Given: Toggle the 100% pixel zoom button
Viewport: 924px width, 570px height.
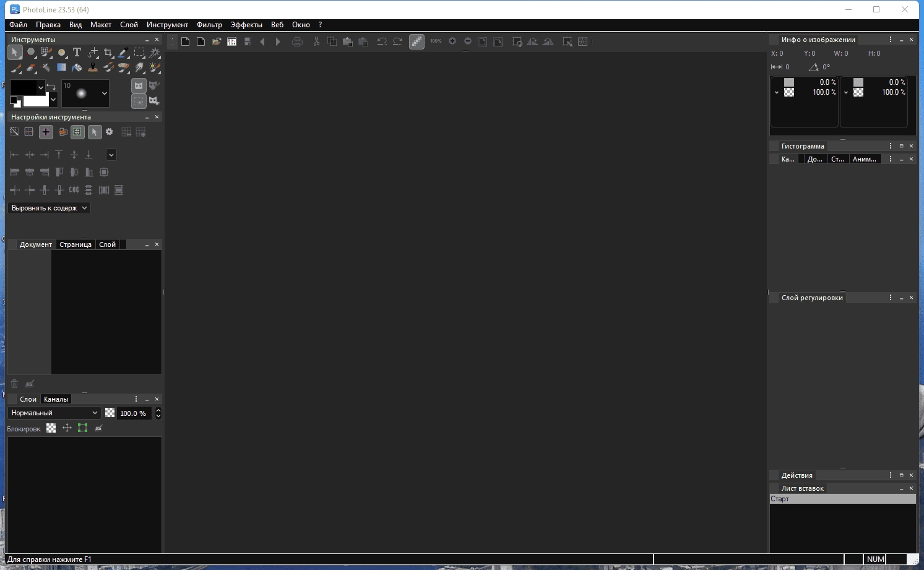Looking at the screenshot, I should click(436, 41).
